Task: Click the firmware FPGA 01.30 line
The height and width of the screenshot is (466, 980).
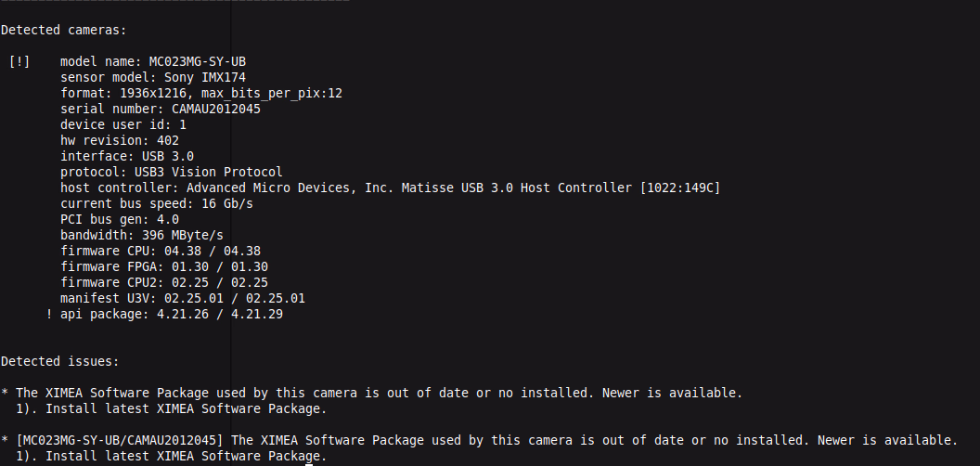Action: 164,266
